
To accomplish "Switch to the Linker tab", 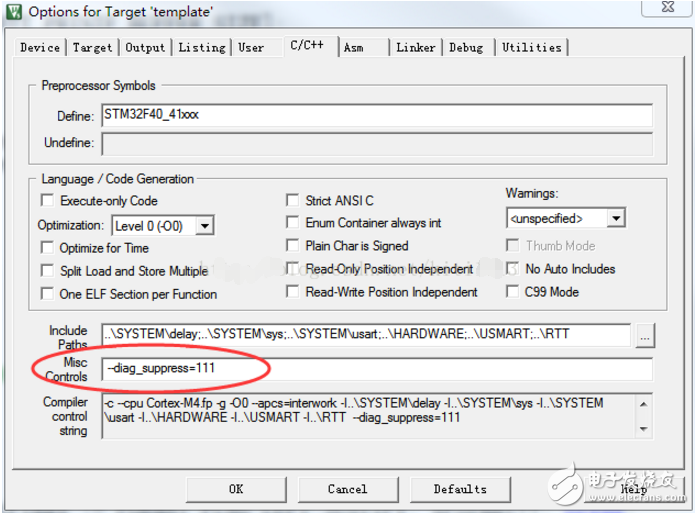I will coord(414,47).
